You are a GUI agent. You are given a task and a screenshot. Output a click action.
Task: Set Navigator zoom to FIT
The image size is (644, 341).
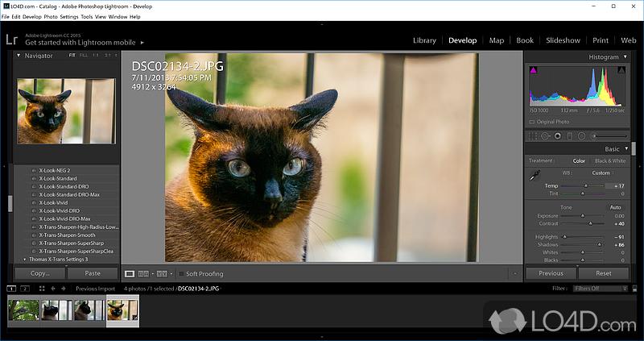[72, 55]
